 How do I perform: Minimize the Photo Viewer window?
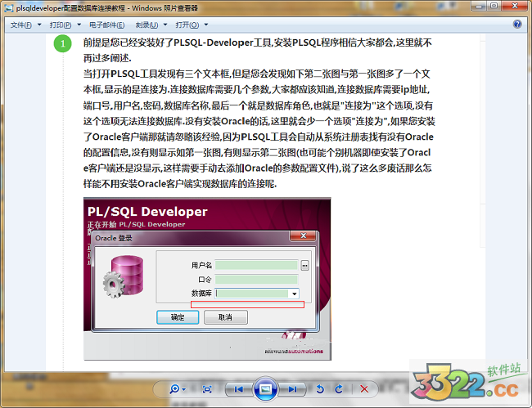point(479,6)
